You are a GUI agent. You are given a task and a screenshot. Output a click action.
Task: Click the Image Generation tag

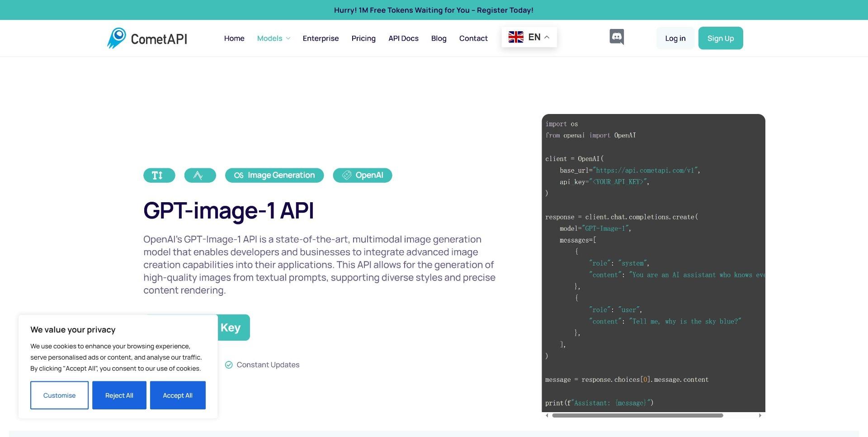[274, 175]
